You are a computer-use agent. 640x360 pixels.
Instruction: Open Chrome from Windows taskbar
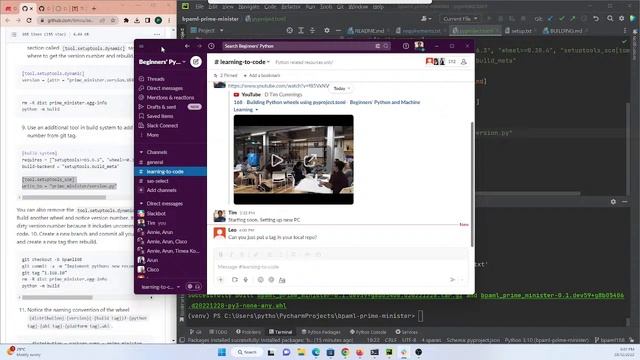tap(345, 352)
